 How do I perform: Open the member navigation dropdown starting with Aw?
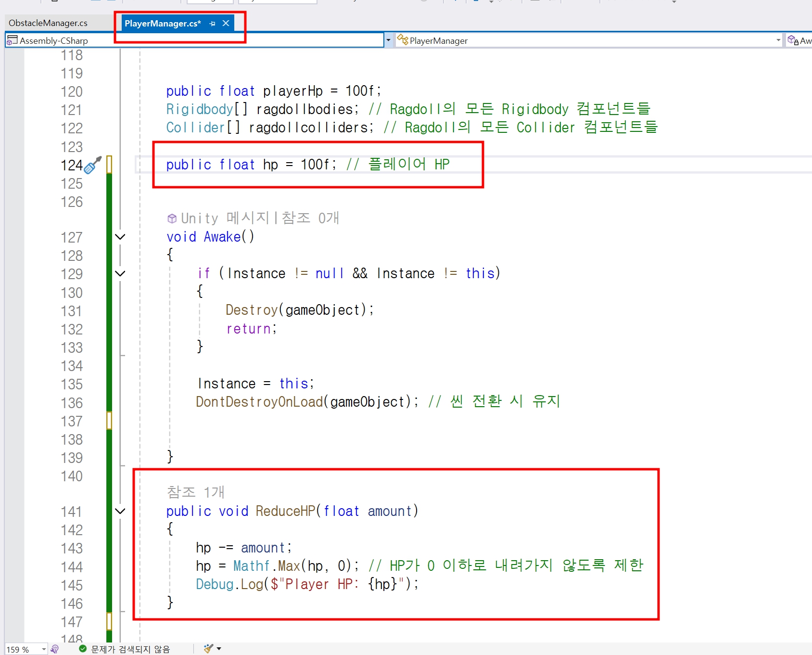tap(799, 40)
